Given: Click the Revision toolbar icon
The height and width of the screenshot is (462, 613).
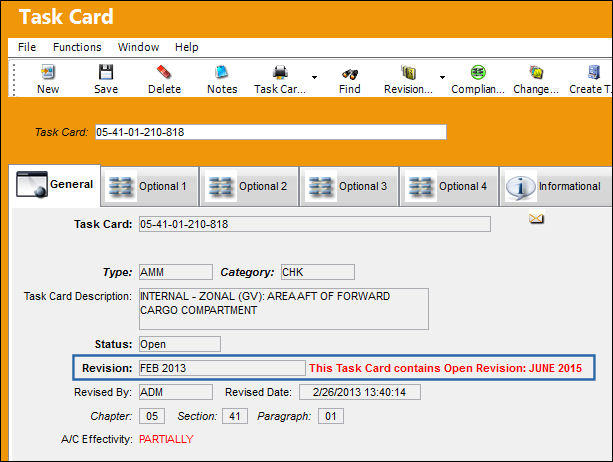Looking at the screenshot, I should pos(408,72).
